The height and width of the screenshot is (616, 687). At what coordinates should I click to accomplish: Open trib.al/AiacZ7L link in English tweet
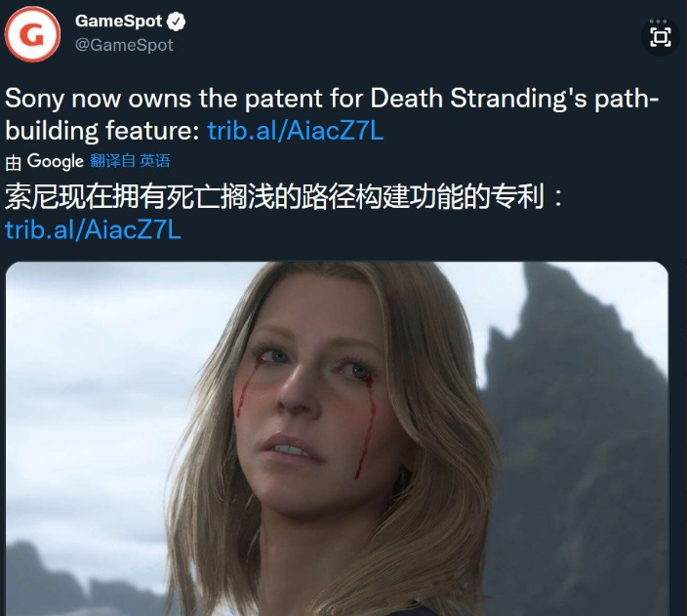pyautogui.click(x=296, y=130)
